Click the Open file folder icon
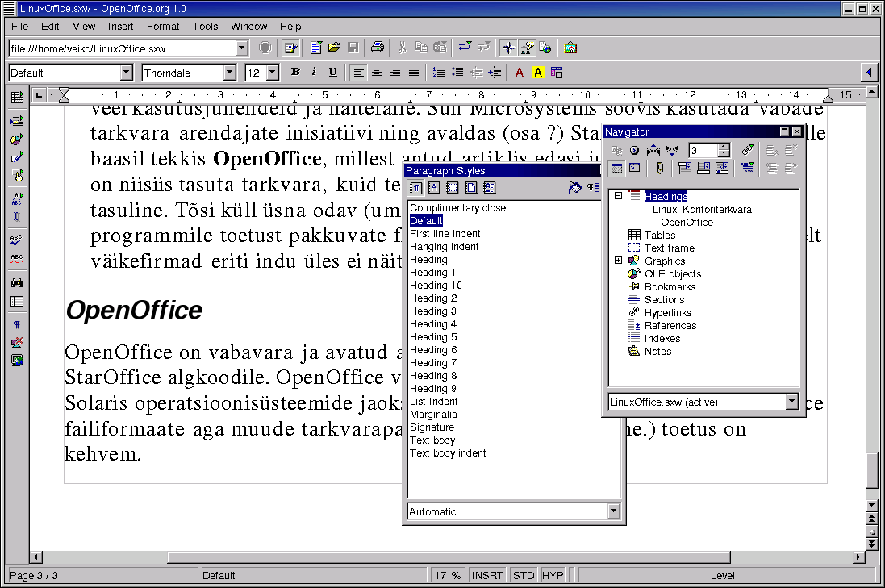Image resolution: width=885 pixels, height=588 pixels. [334, 48]
